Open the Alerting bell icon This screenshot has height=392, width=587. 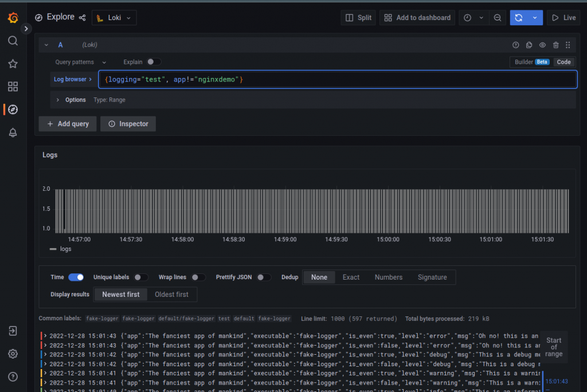click(13, 132)
